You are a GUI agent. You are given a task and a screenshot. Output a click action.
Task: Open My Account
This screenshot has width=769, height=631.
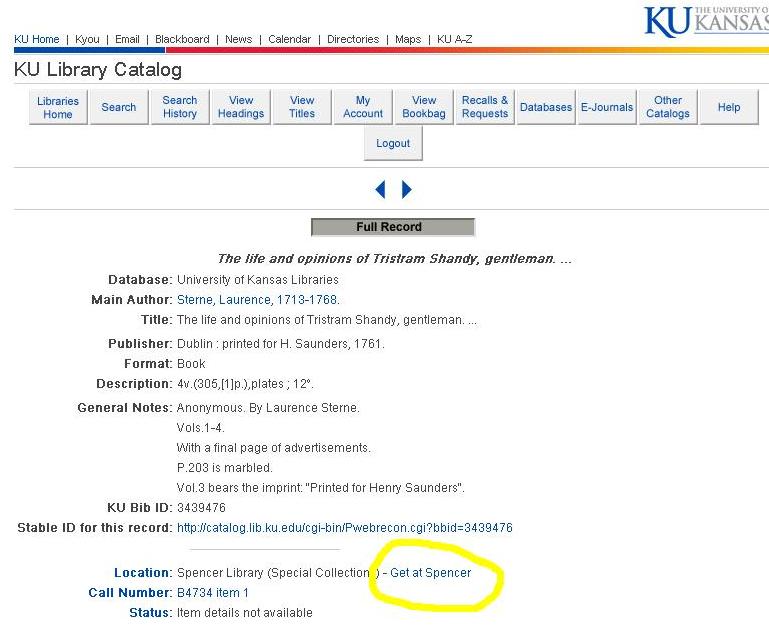[363, 107]
